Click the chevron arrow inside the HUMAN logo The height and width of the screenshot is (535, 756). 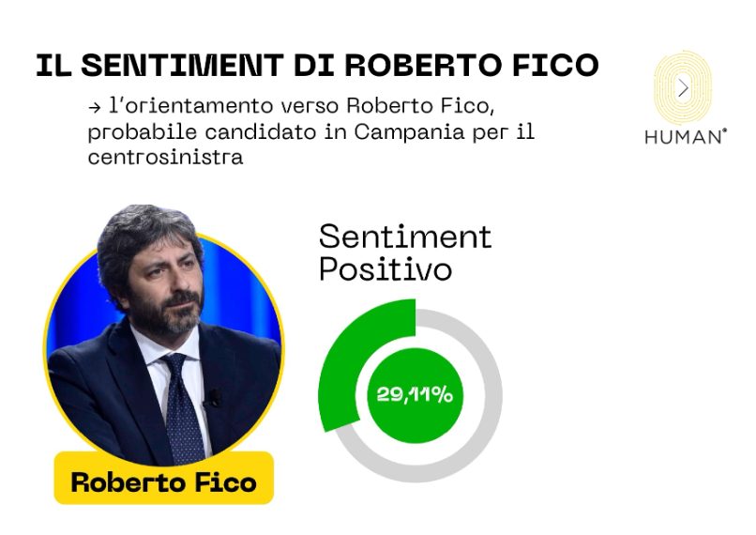pos(684,87)
